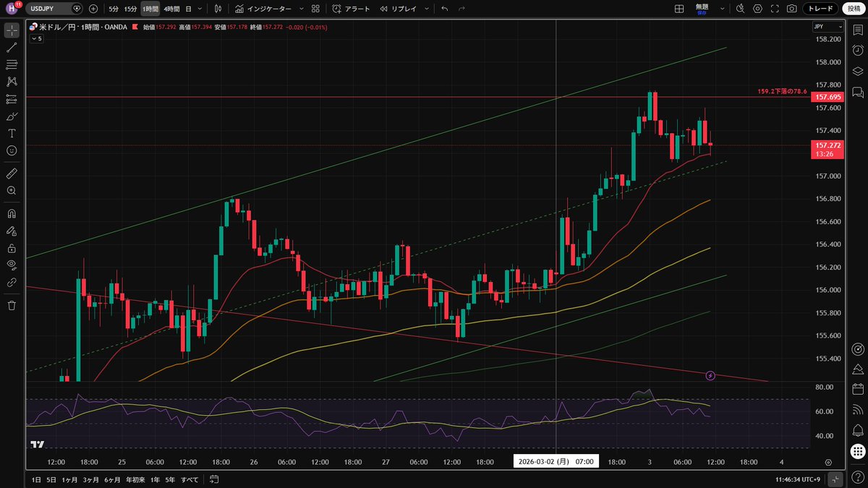Select the ruler measure tool
Image resolution: width=868 pixels, height=488 pixels.
pyautogui.click(x=12, y=174)
